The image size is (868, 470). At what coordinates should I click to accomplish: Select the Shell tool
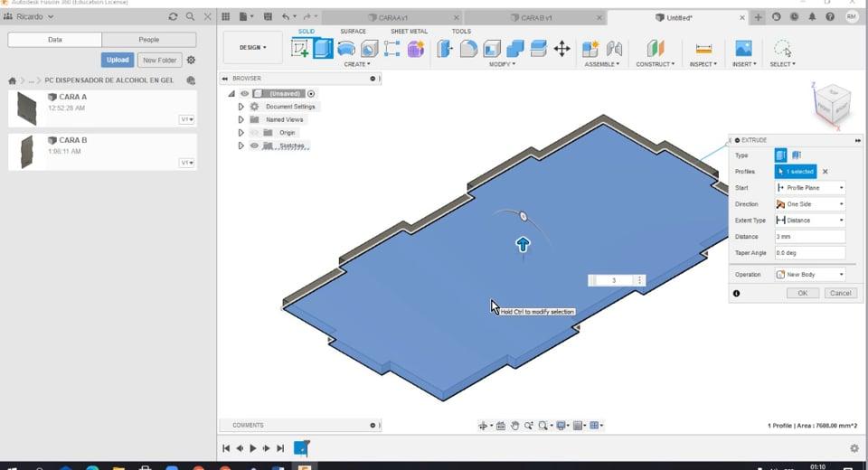pyautogui.click(x=492, y=49)
